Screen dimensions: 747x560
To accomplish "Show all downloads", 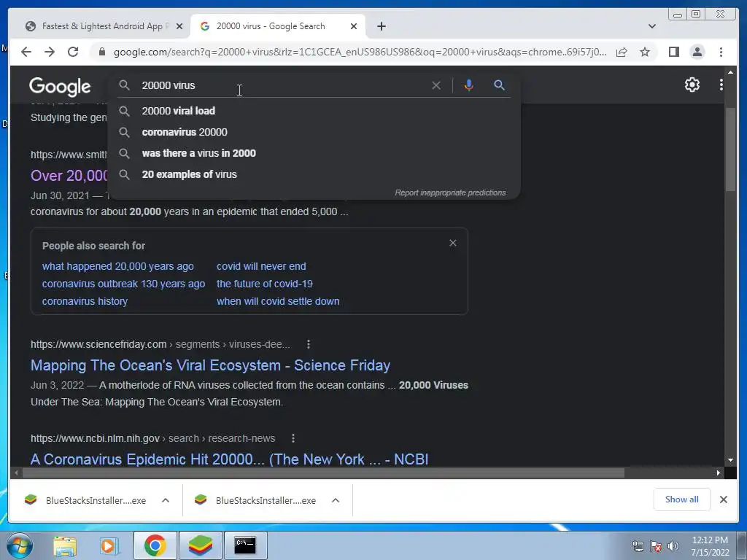I will 682,499.
